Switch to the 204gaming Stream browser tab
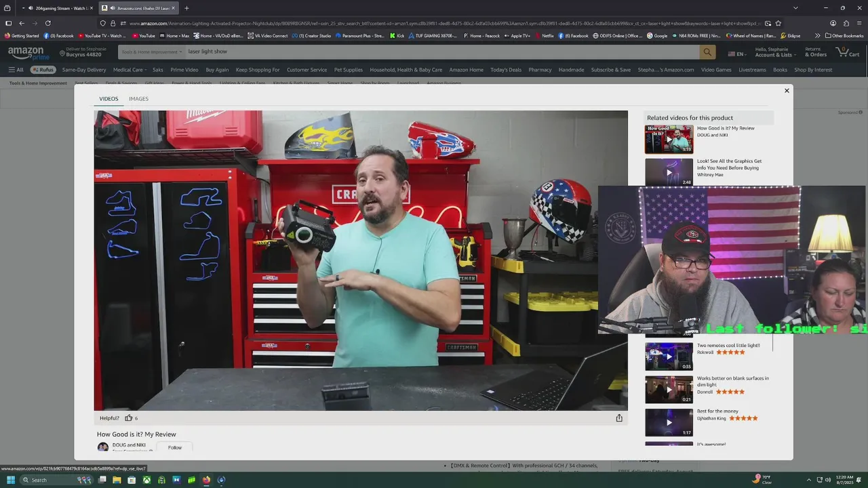 pyautogui.click(x=58, y=8)
